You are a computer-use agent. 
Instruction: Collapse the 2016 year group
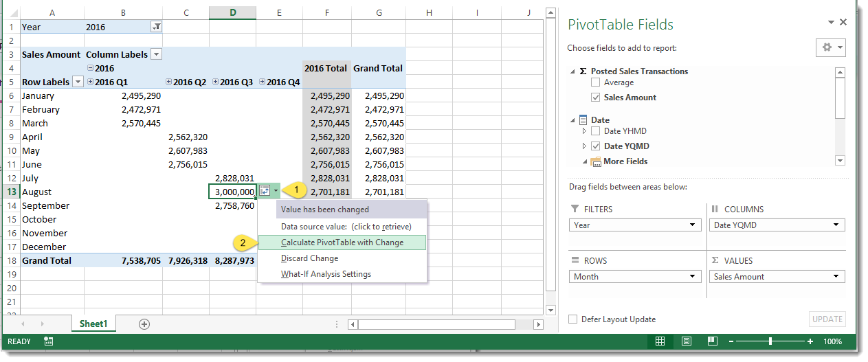click(x=90, y=68)
